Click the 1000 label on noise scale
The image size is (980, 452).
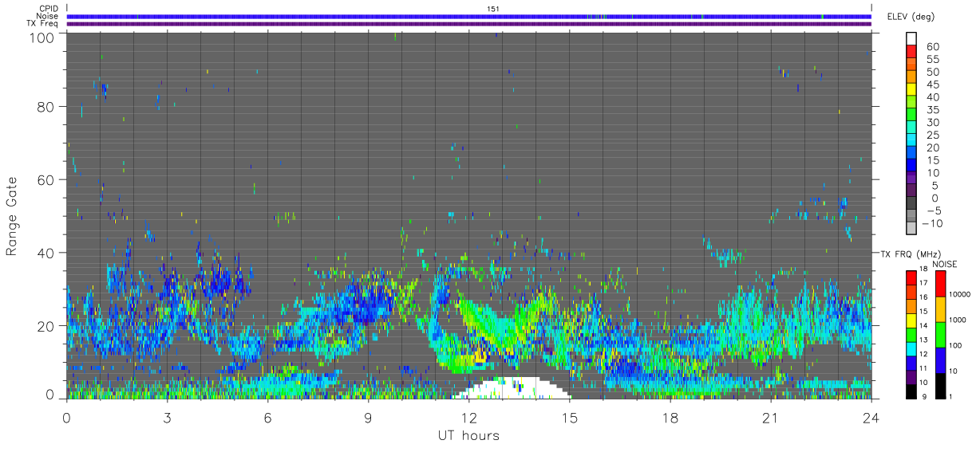click(958, 320)
